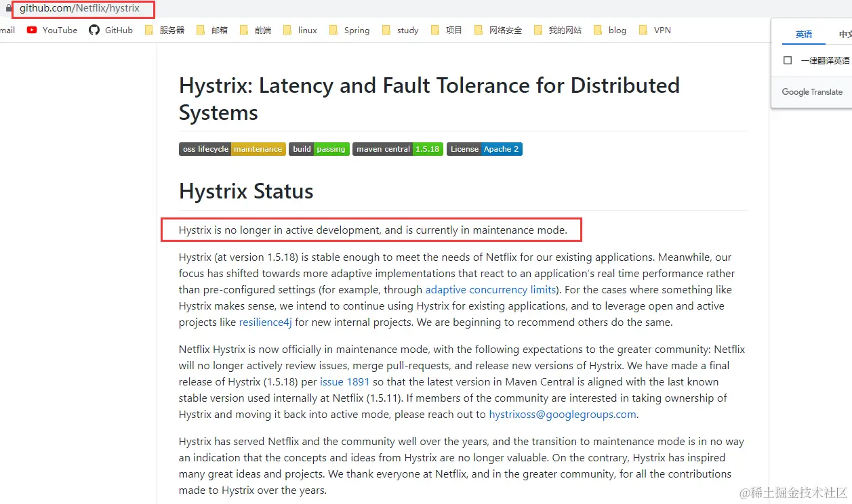Image resolution: width=852 pixels, height=504 pixels.
Task: Open the resilience4j link
Action: (x=265, y=322)
